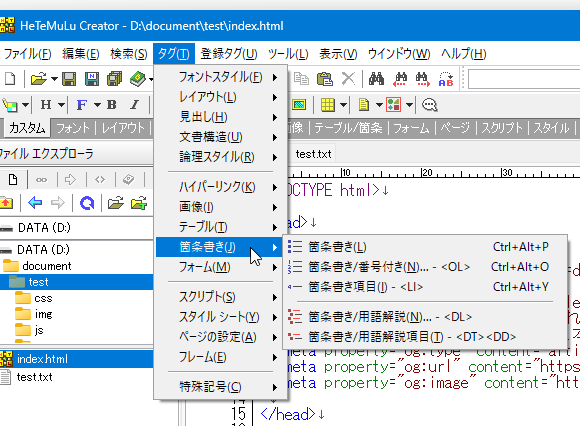Click the Save As icon marked N
Screen dimensions: 580x426
(92, 79)
